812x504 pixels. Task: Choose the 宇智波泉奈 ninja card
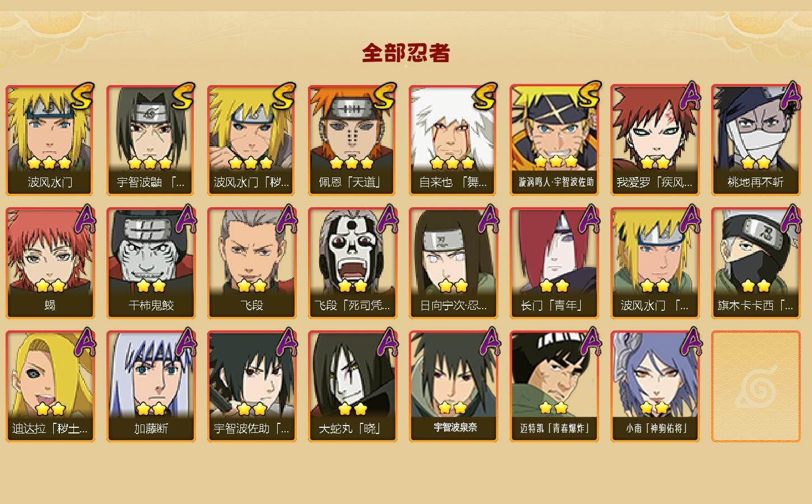[x=453, y=386]
